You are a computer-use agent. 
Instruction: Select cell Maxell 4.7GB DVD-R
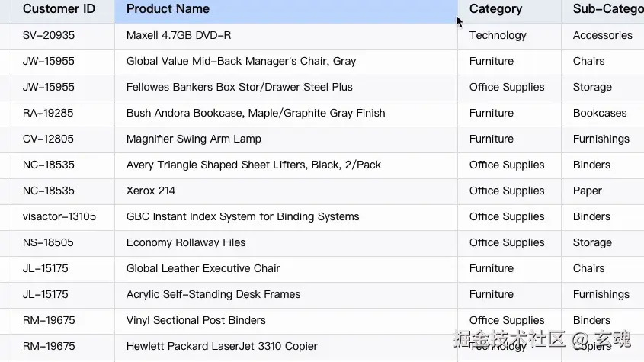[286, 36]
